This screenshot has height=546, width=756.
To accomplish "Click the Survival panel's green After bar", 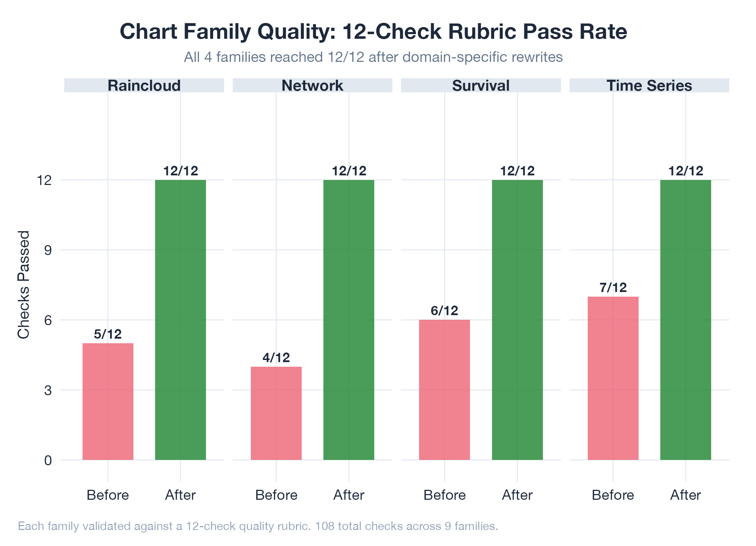I will pyautogui.click(x=517, y=319).
